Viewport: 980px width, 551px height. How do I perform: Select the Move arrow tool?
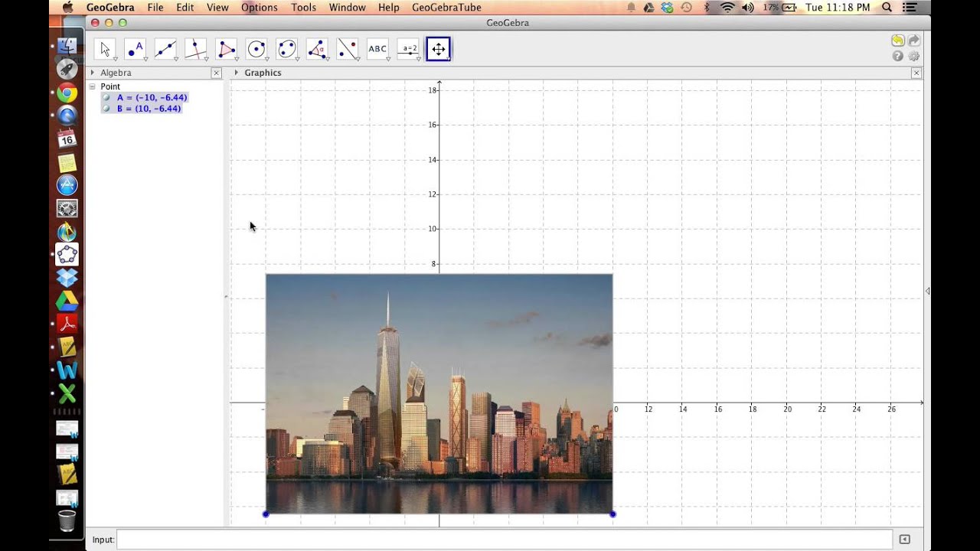tap(105, 49)
